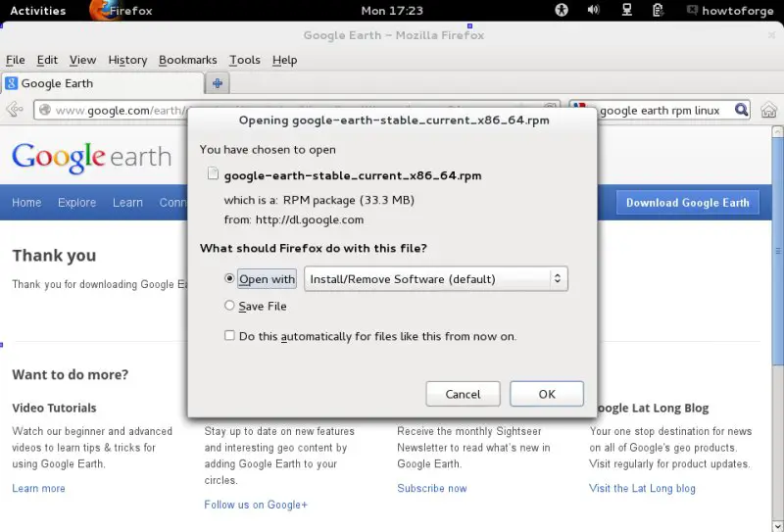Go to Home in page navigation
Screen dimensions: 784x532
26,203
